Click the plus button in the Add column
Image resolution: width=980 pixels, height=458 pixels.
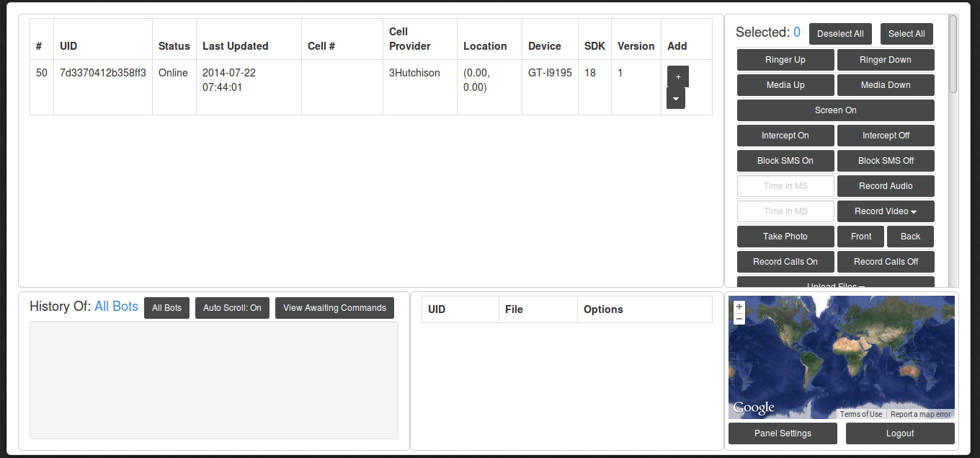coord(677,76)
